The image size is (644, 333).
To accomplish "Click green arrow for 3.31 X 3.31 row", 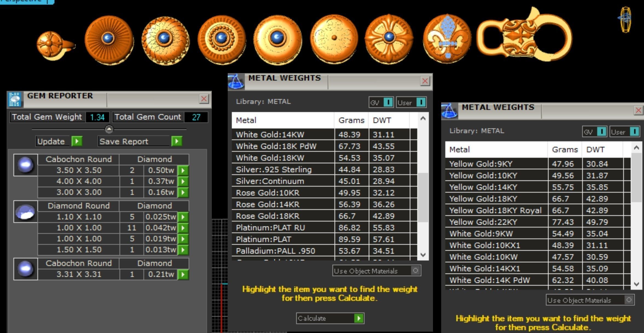I will pos(183,274).
